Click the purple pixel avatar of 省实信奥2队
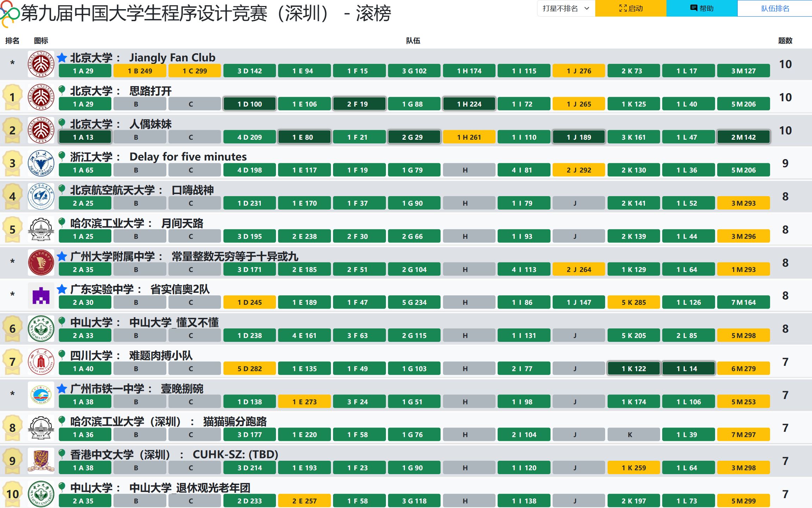Viewport: 812px width, 508px height. (x=41, y=296)
